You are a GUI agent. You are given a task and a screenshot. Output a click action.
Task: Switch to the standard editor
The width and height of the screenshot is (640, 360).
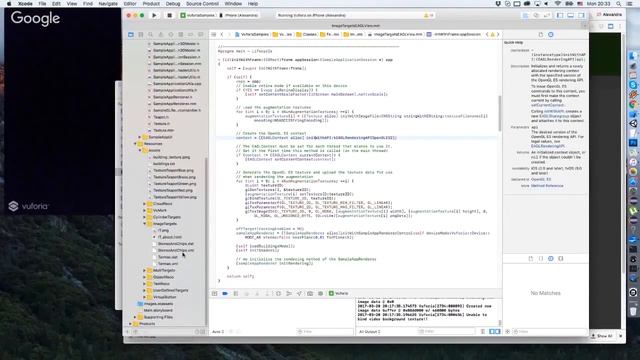coord(525,16)
